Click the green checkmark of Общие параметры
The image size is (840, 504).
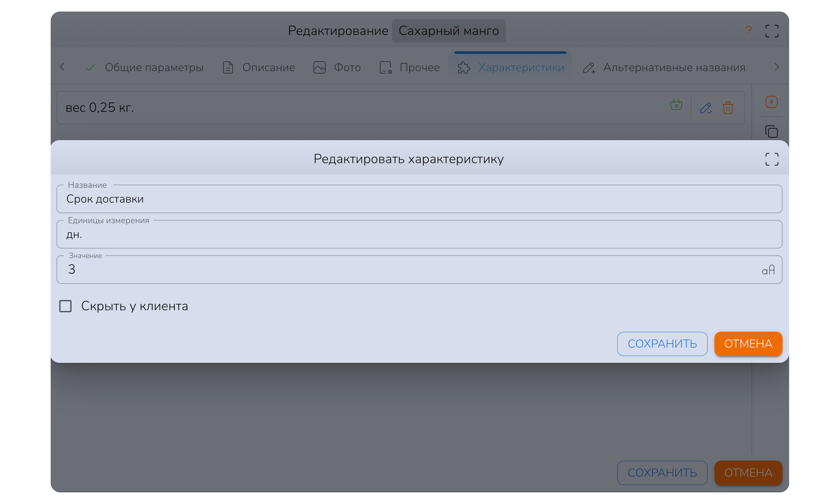(x=90, y=67)
